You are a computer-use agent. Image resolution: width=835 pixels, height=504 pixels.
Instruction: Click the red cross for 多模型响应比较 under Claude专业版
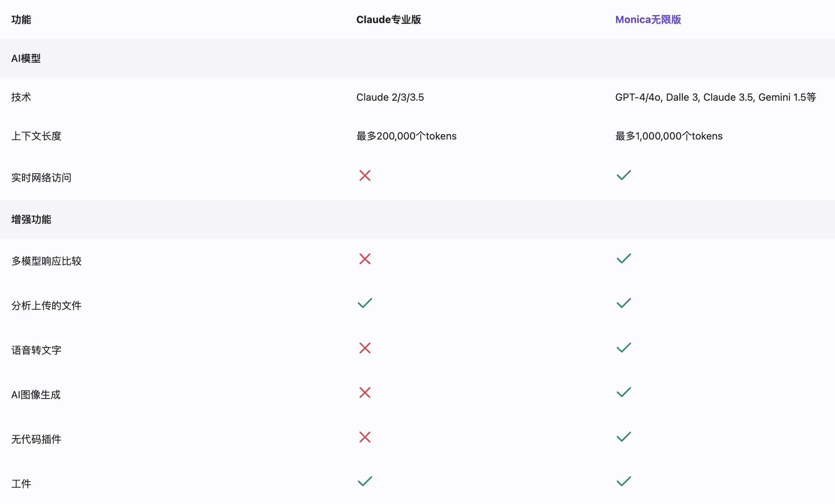click(x=364, y=259)
